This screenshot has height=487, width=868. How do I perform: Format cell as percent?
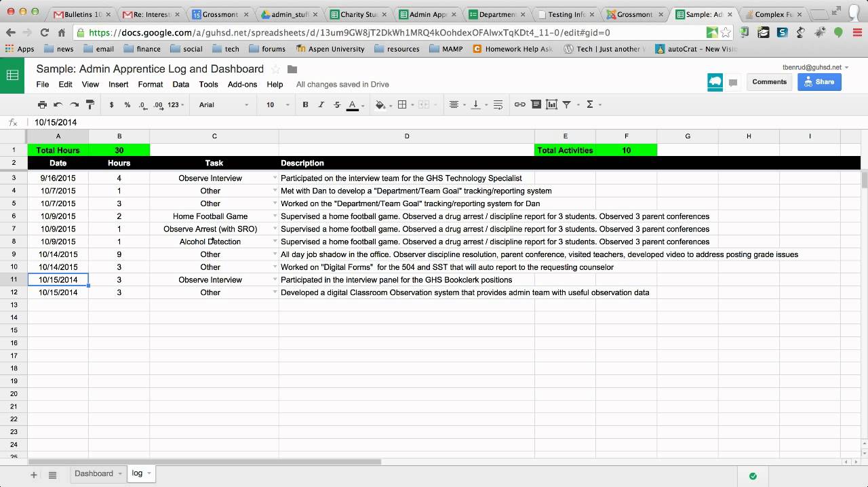[127, 104]
